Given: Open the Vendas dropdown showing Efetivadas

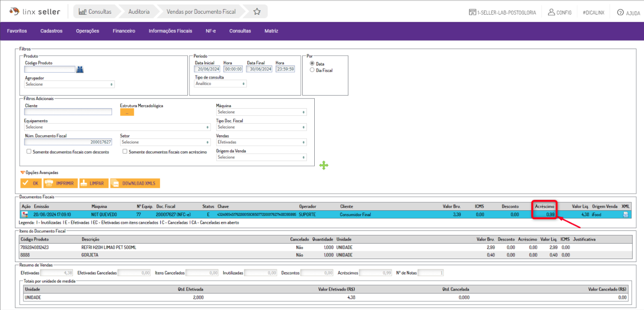Looking at the screenshot, I should pos(262,142).
